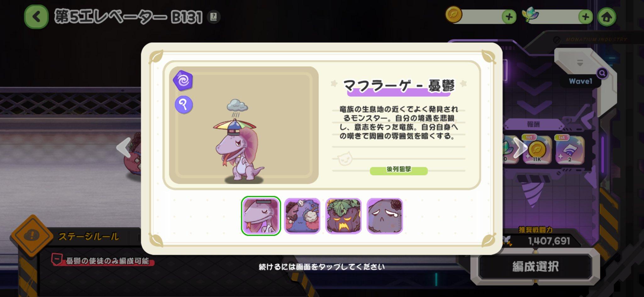Show the next monster with right arrow

(520, 147)
